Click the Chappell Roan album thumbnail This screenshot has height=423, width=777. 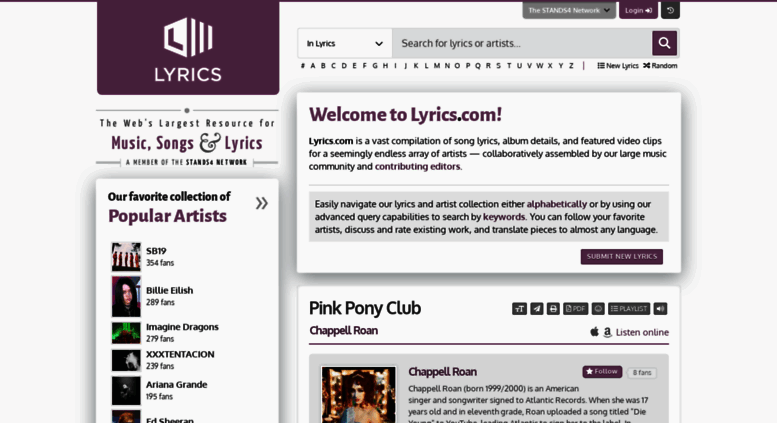coord(359,395)
